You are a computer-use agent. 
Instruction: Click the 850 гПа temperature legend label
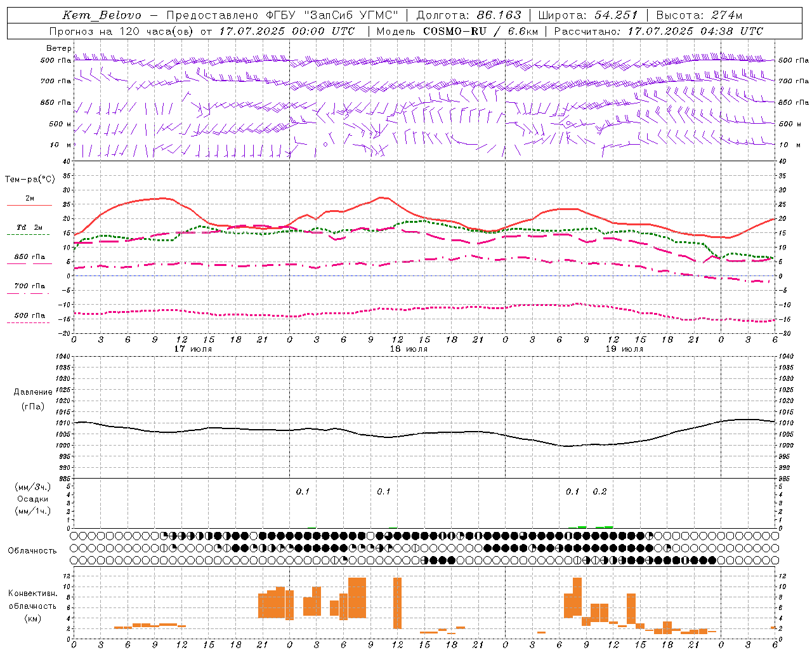30,257
